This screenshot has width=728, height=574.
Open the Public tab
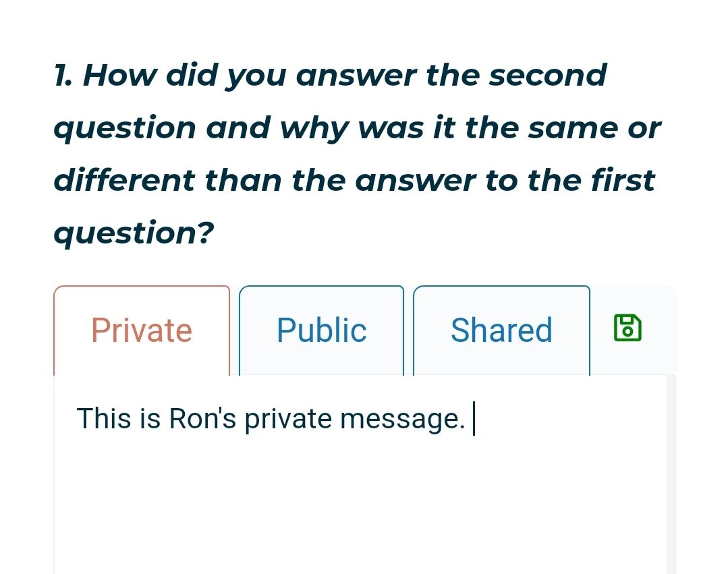pyautogui.click(x=321, y=331)
